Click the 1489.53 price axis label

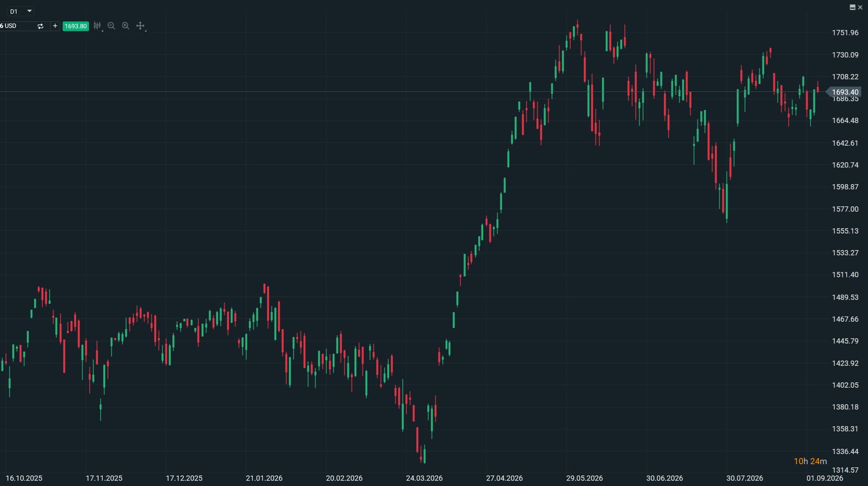(845, 297)
